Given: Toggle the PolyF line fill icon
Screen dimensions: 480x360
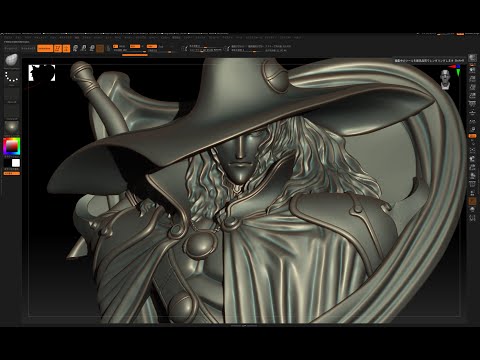Looking at the screenshot, I should pyautogui.click(x=472, y=184).
